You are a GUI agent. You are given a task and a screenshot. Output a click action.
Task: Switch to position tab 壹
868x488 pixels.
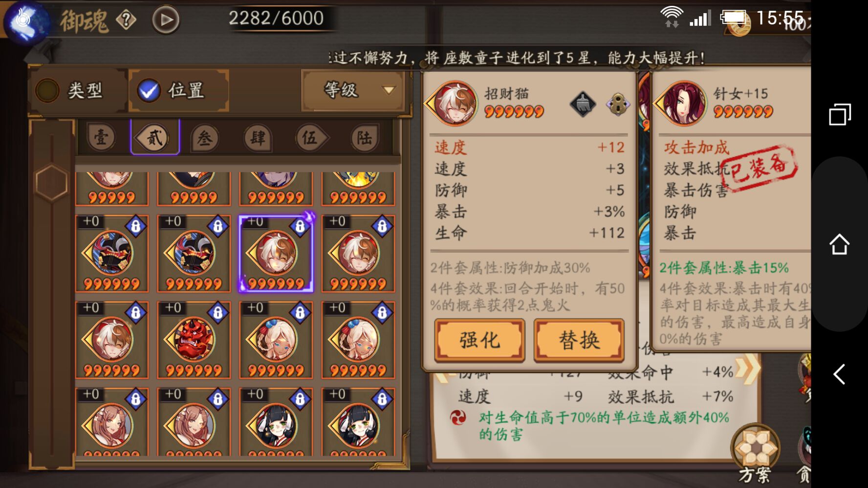102,138
